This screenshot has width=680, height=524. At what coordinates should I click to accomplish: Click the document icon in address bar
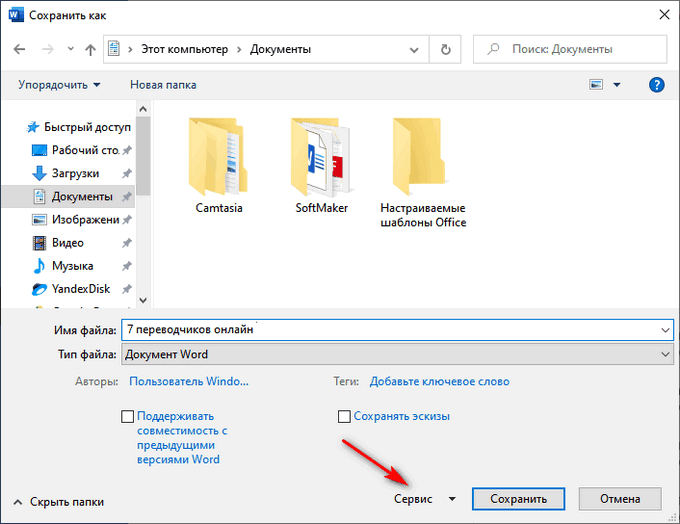coord(114,49)
